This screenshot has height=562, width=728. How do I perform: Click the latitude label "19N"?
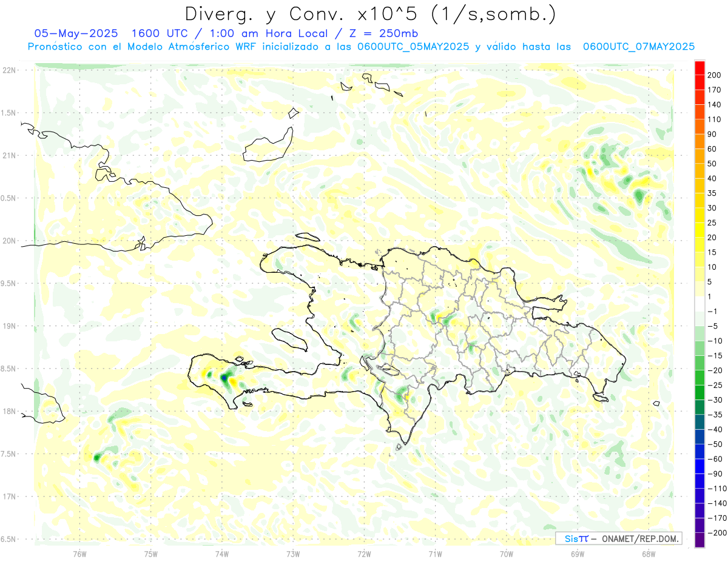click(8, 326)
